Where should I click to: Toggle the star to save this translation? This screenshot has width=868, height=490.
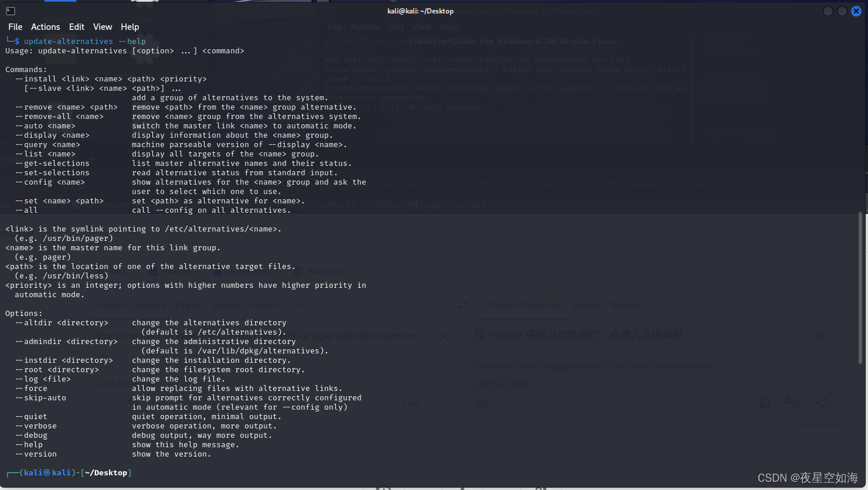[x=821, y=336]
